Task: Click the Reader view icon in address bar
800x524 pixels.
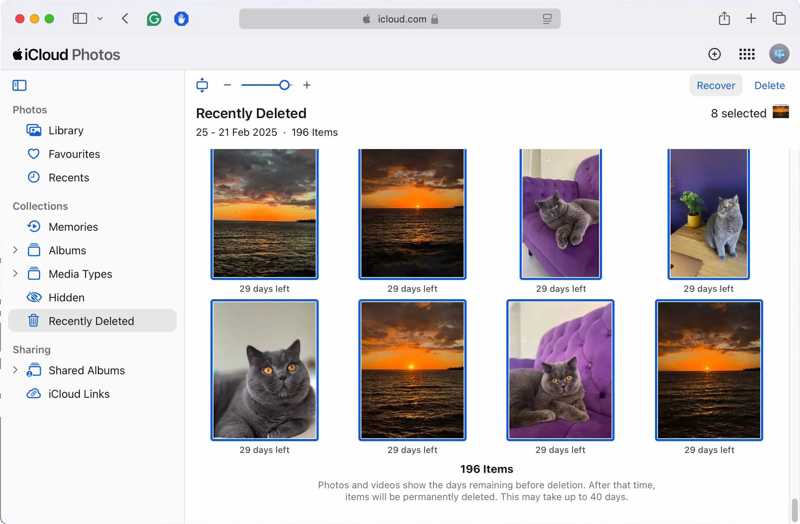Action: [x=547, y=19]
